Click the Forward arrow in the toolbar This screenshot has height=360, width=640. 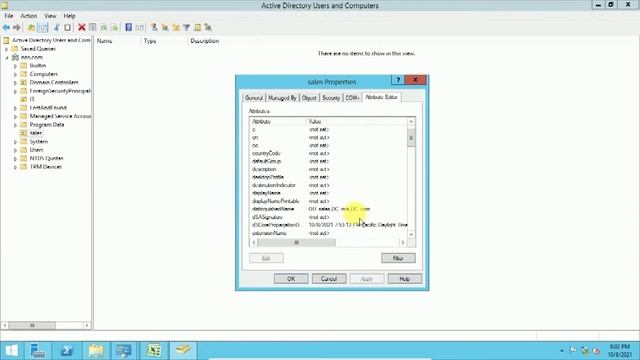click(x=17, y=27)
